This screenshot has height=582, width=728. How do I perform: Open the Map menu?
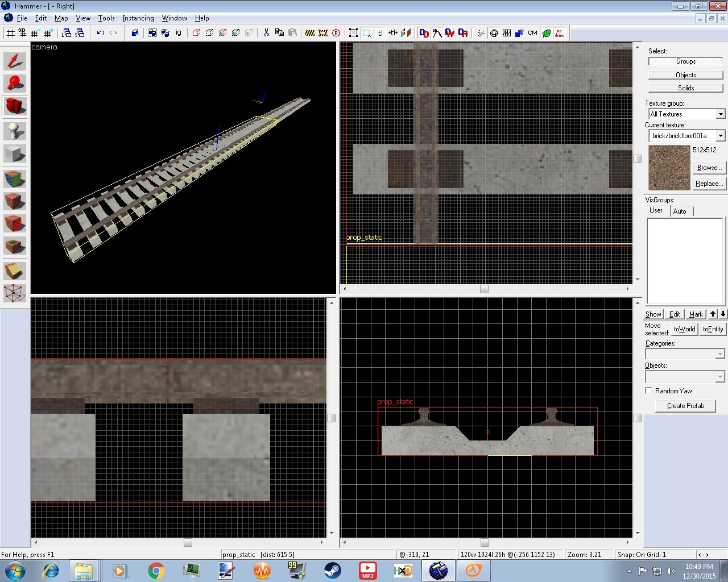61,18
